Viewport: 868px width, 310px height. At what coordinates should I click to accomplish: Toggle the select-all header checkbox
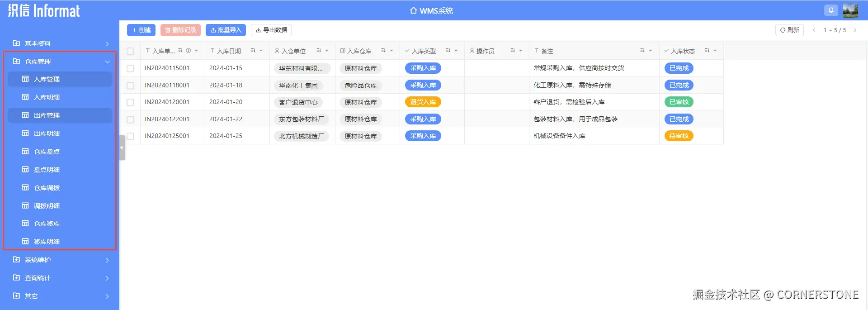(130, 51)
